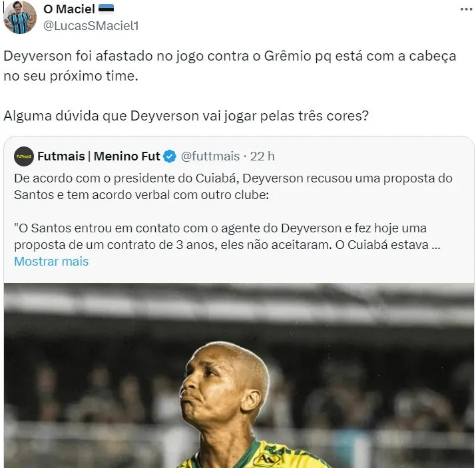Open the three-dot more options menu

click(466, 9)
